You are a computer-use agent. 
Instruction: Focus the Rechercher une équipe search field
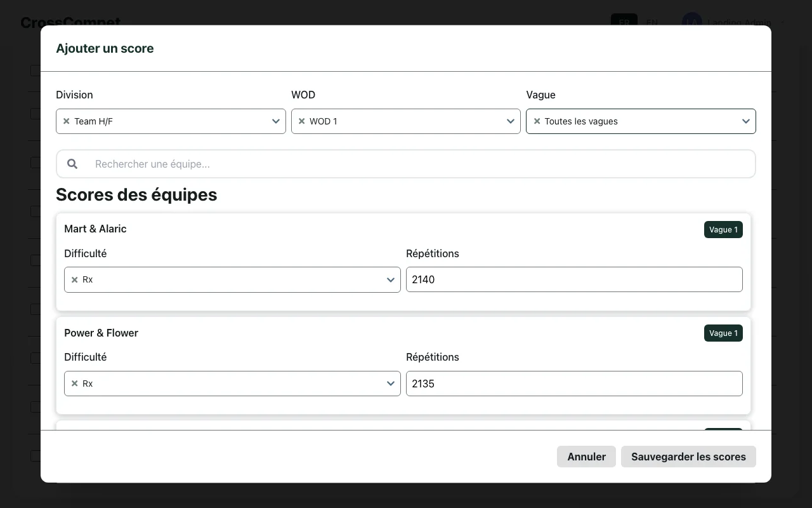[x=419, y=164]
